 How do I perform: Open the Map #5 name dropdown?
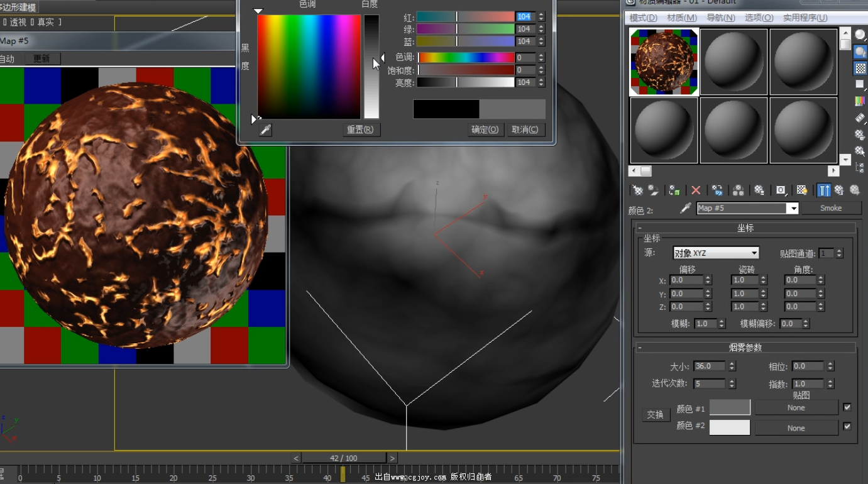[793, 208]
